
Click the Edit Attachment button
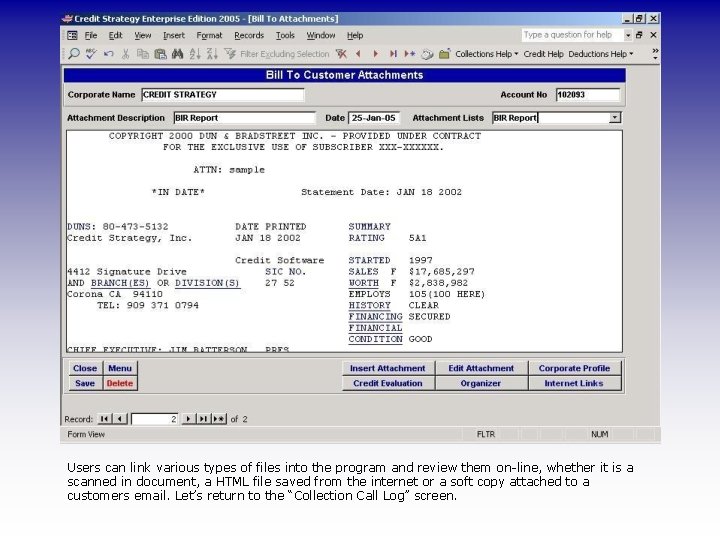(481, 368)
